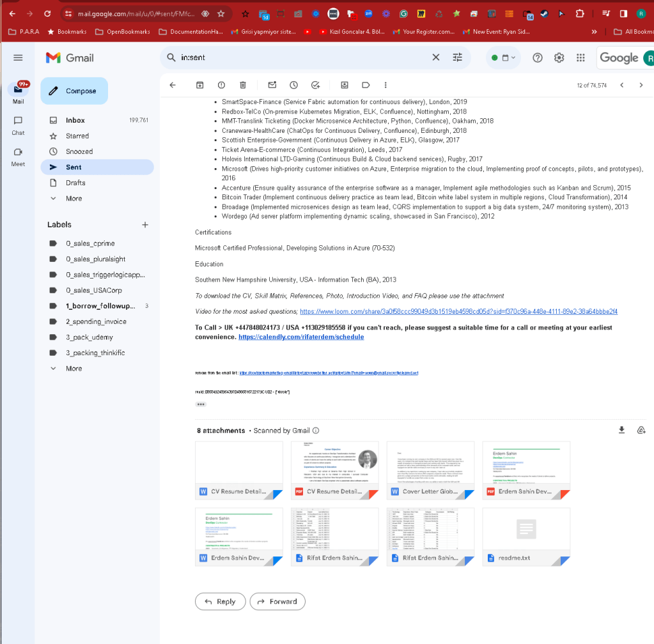The width and height of the screenshot is (654, 644).
Task: Open Chrome side panel icon
Action: pyautogui.click(x=623, y=14)
